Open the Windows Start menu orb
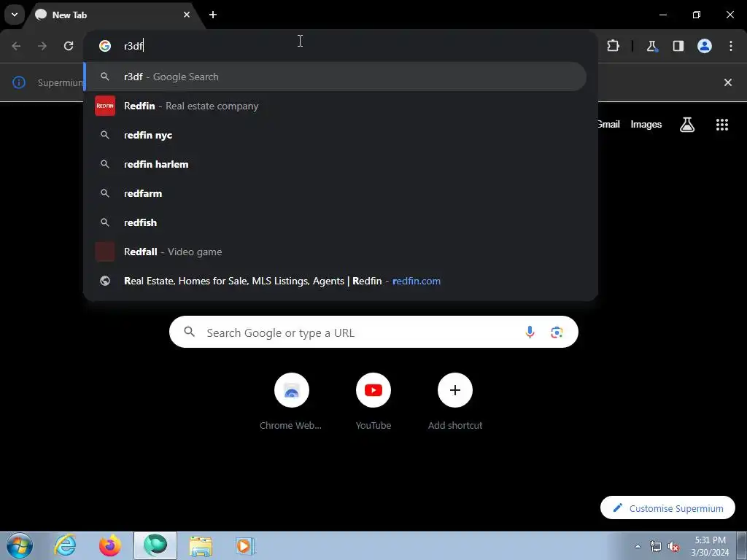Screen dimensions: 747x560 coord(19,545)
